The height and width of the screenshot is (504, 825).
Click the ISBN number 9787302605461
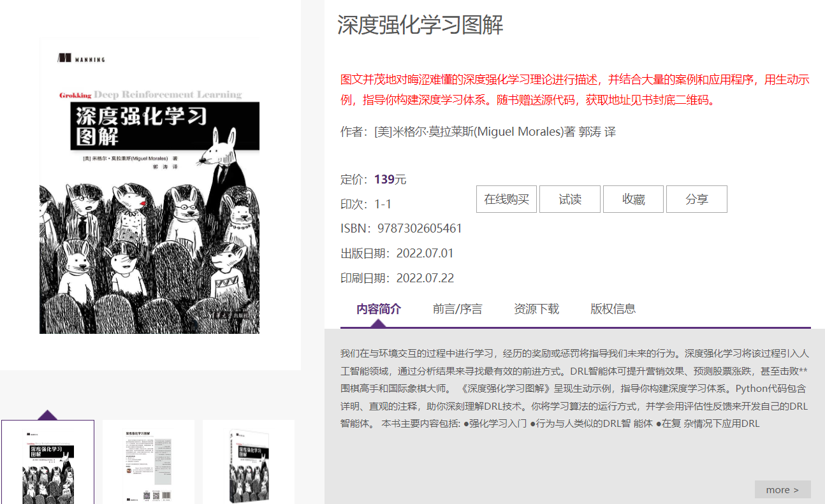420,228
